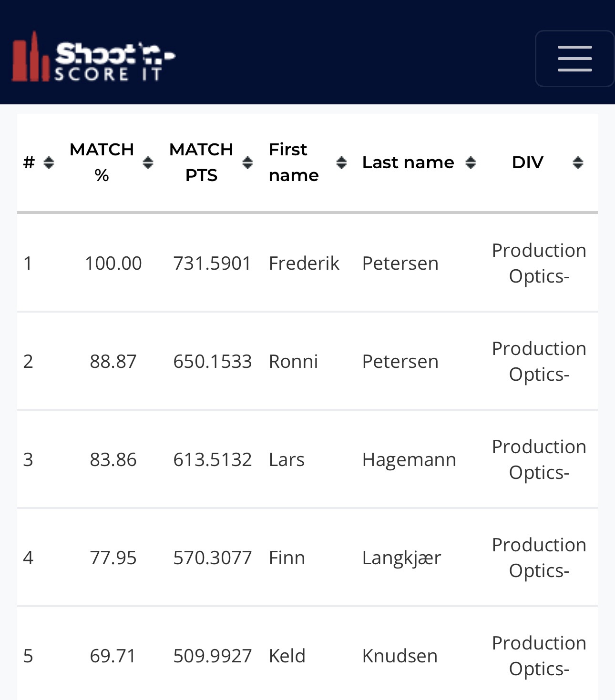
Task: Sort by First name column arrows
Action: pyautogui.click(x=341, y=163)
